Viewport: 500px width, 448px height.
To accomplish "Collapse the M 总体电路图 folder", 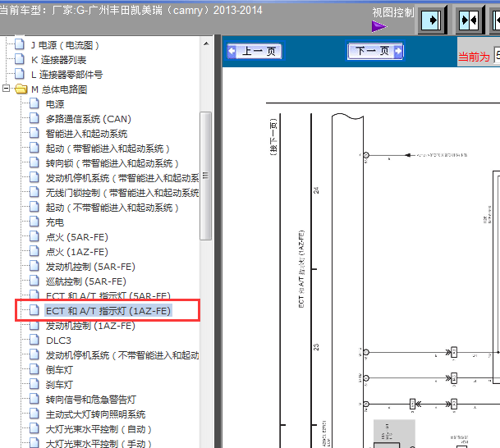I will coord(6,89).
